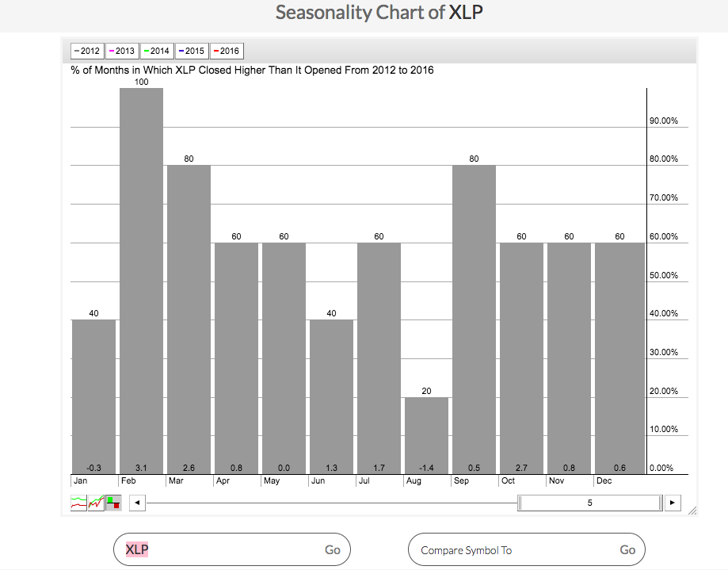728x570 pixels.
Task: Select the same-scale line chart mode icon
Action: (96, 503)
